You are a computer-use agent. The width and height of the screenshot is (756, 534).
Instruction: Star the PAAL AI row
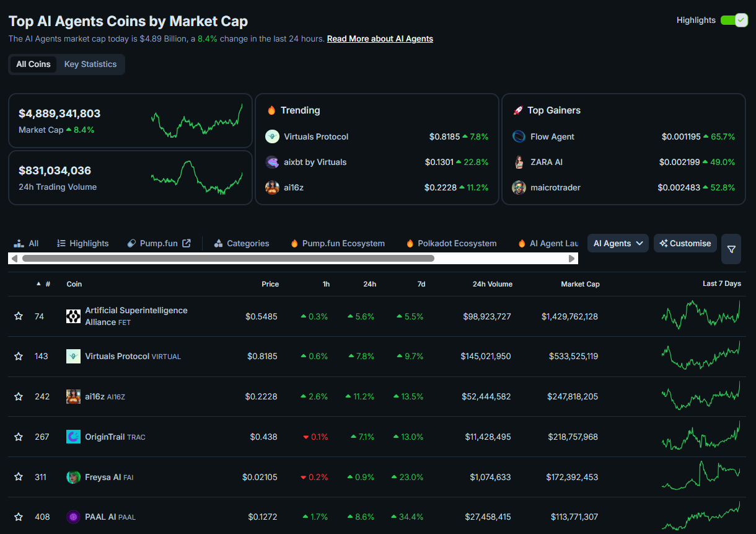point(19,517)
